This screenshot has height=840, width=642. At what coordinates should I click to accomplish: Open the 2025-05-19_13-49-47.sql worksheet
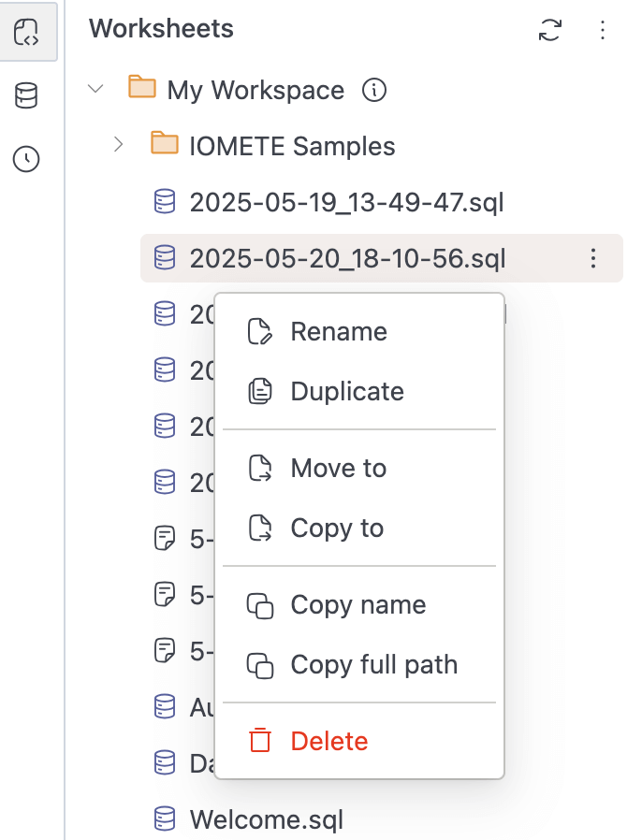pos(347,202)
